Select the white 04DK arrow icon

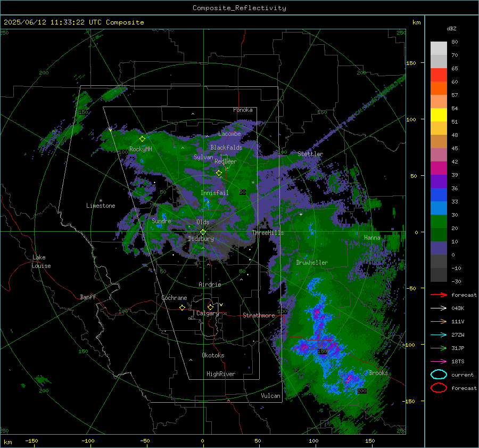click(439, 308)
